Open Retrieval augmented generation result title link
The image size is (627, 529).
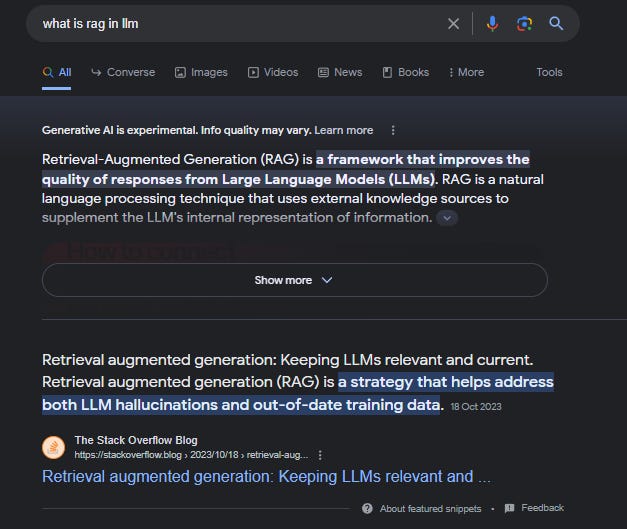pos(266,477)
